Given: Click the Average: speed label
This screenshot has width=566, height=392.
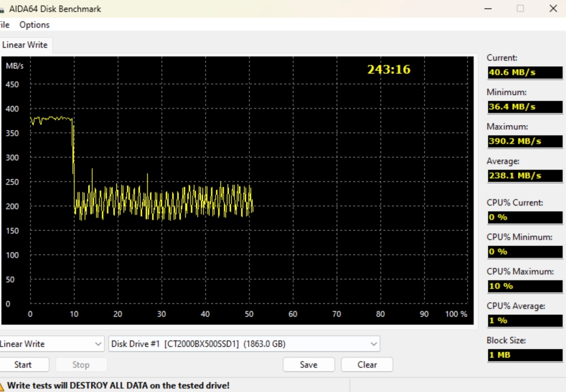Looking at the screenshot, I should [x=503, y=161].
